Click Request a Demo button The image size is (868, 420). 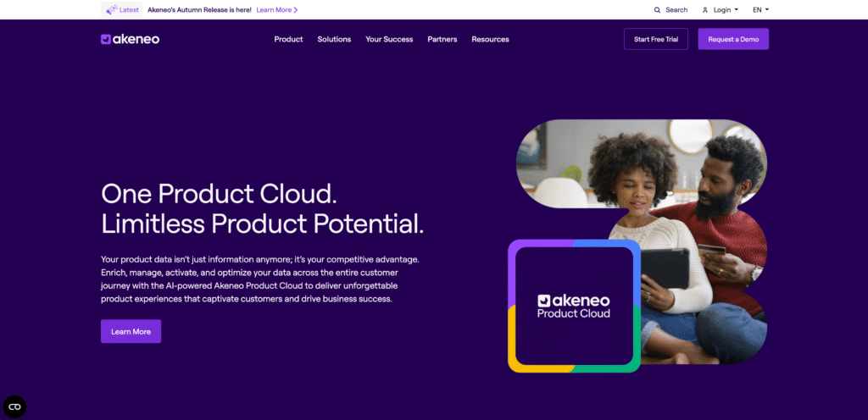pos(733,39)
